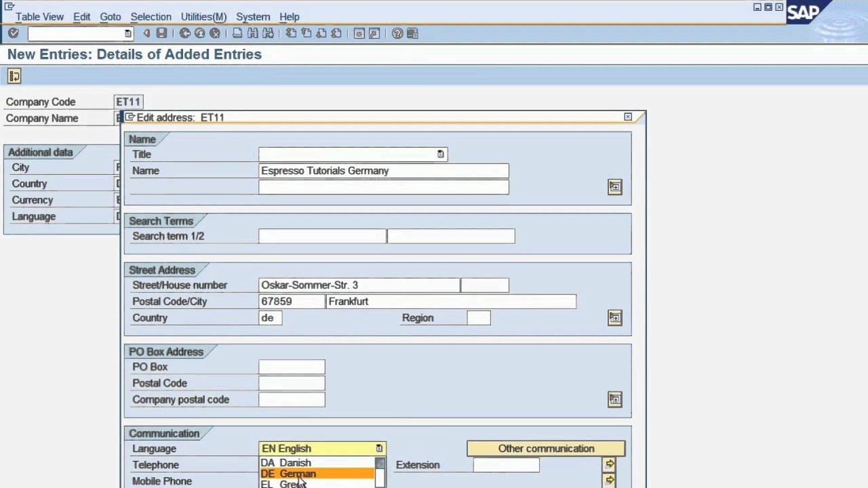Open the Language EN English dropdown
The width and height of the screenshot is (868, 488).
pyautogui.click(x=379, y=448)
